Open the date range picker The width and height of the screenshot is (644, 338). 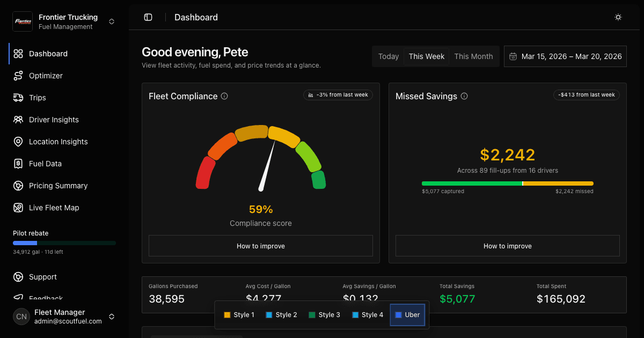point(565,56)
